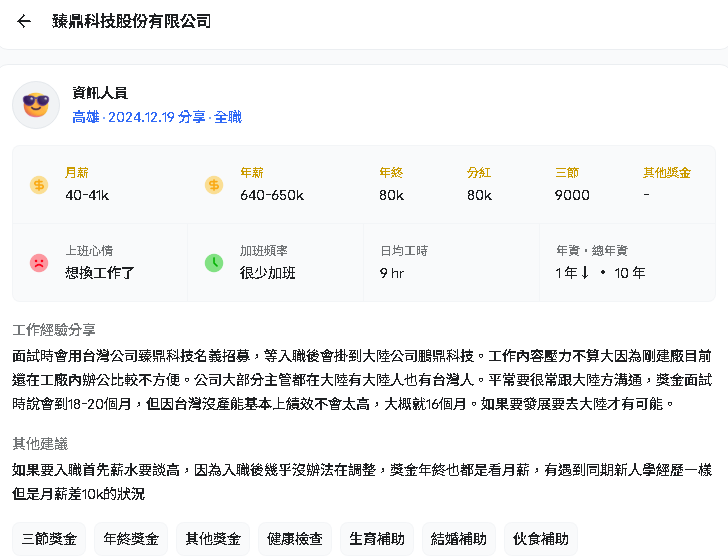Open the sunglasses emoji avatar
Screen dimensions: 728x557
[x=36, y=105]
